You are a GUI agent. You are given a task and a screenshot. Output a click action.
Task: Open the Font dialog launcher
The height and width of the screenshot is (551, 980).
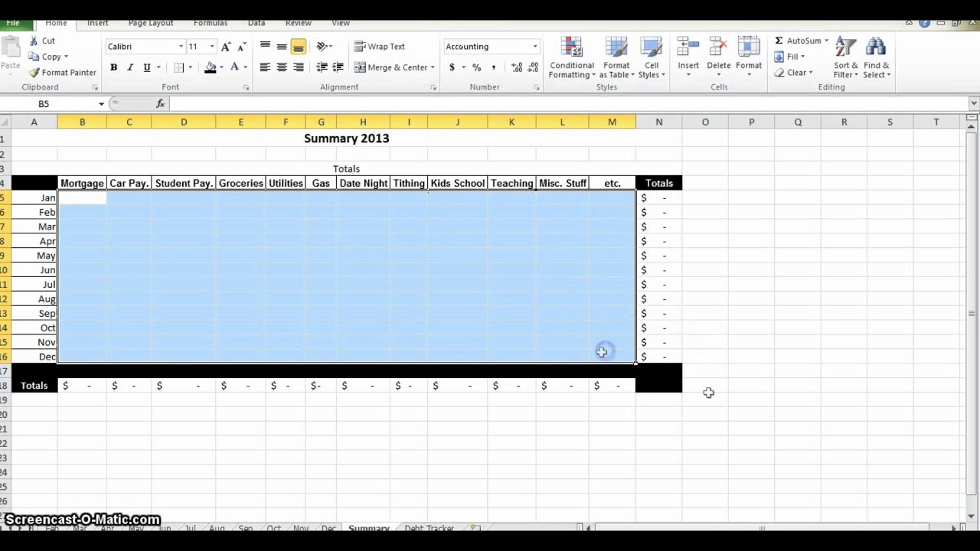(246, 88)
